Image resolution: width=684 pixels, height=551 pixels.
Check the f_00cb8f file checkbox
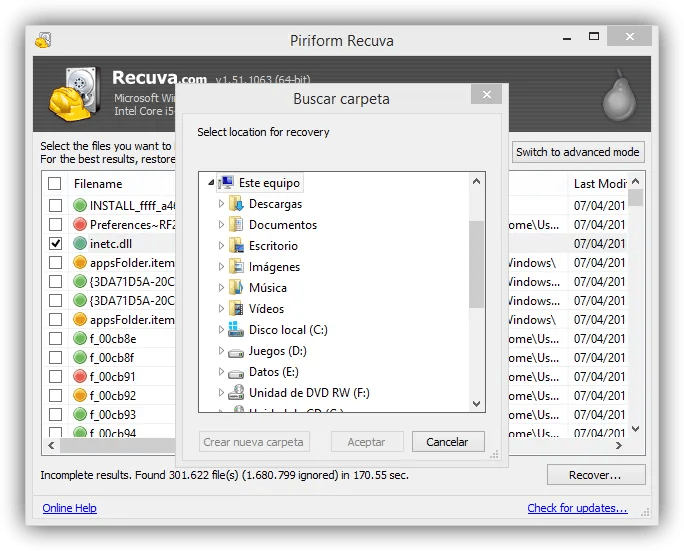pyautogui.click(x=55, y=357)
